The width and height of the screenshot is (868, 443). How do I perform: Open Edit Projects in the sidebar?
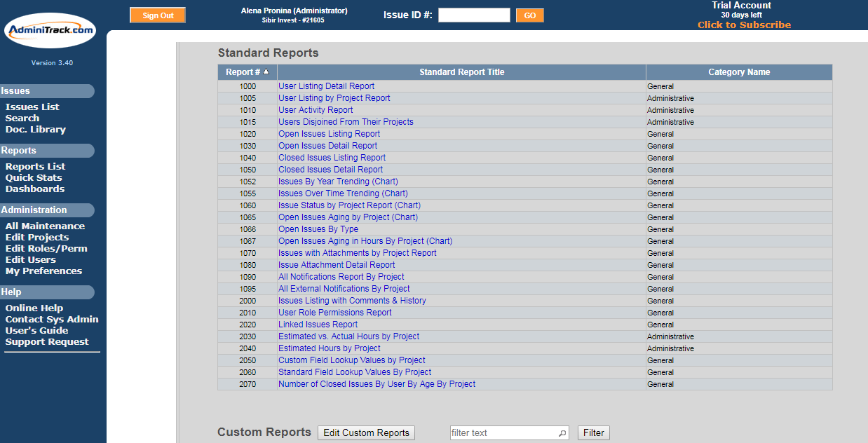[x=37, y=238]
